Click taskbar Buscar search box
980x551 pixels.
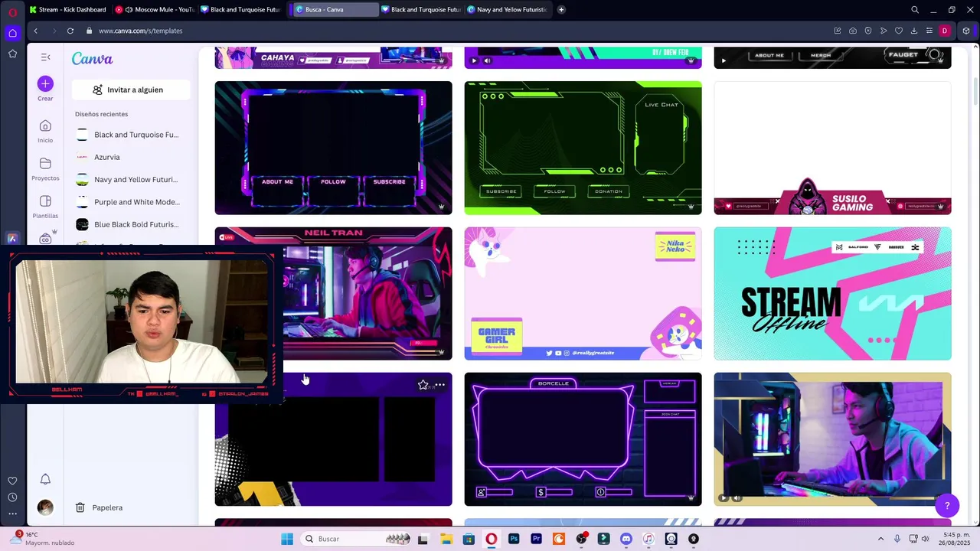(357, 539)
